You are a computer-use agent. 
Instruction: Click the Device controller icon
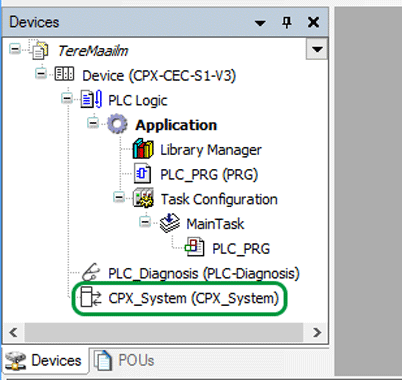coord(64,74)
